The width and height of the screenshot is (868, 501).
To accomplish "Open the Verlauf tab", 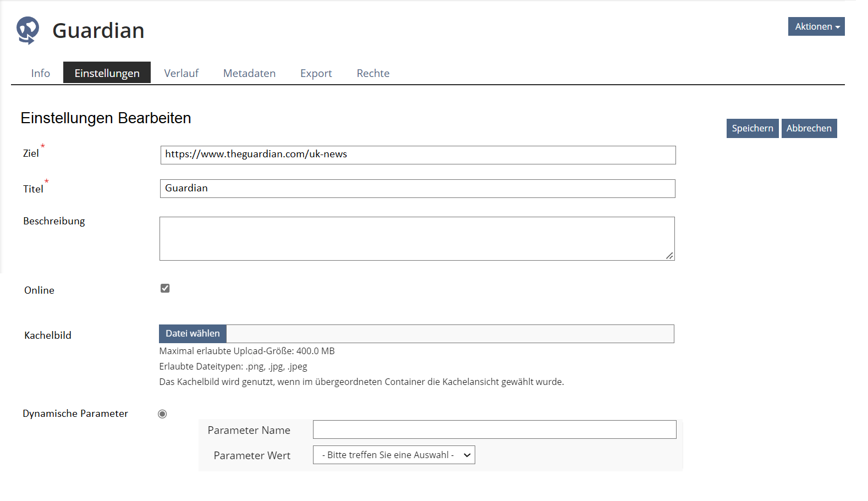I will point(181,73).
